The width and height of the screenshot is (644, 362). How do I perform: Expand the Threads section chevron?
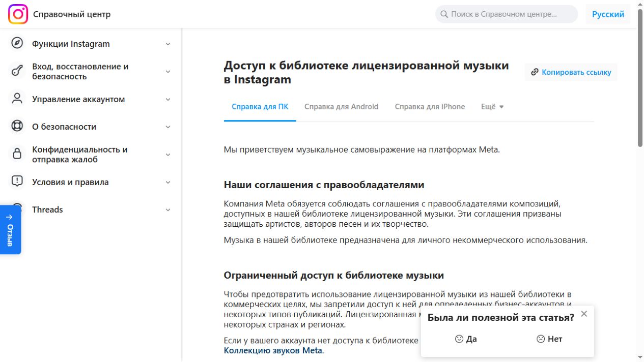coord(168,209)
